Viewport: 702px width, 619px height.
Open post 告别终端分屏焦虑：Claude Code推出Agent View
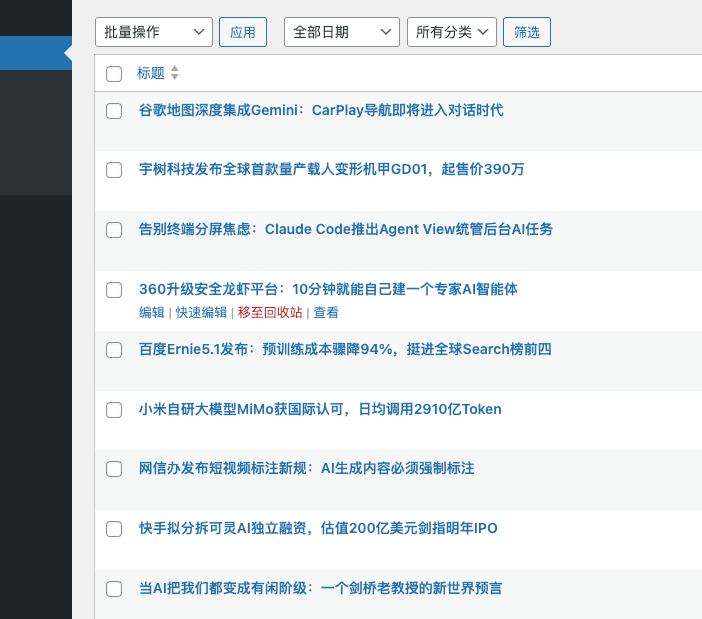346,229
